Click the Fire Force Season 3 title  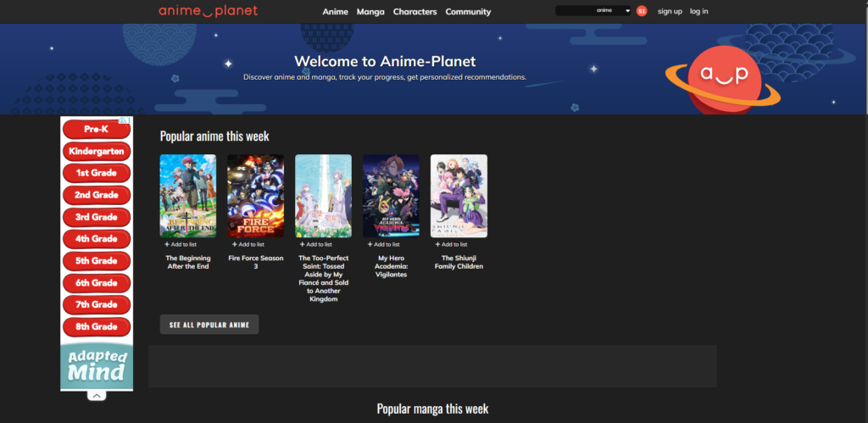(x=256, y=263)
